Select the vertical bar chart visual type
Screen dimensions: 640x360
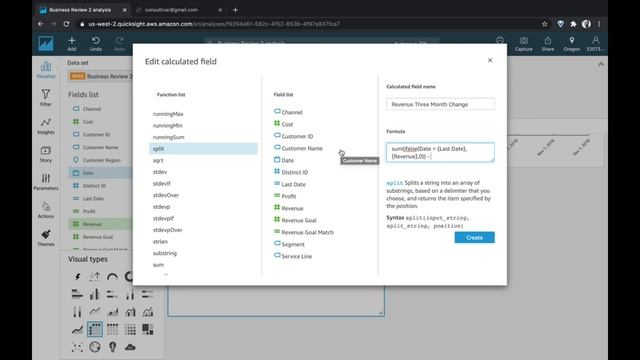pos(95,294)
